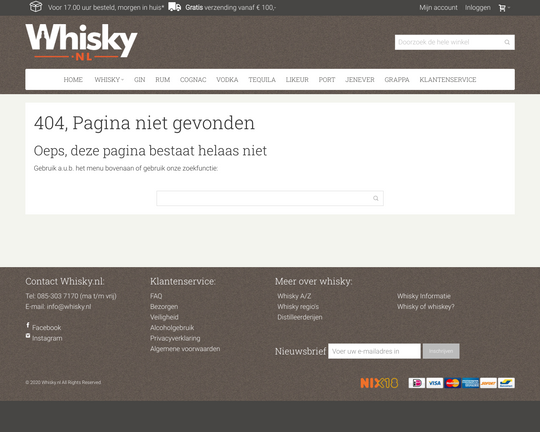Screen dimensions: 540x432
Task: Open the FAQ footer link
Action: (156, 296)
